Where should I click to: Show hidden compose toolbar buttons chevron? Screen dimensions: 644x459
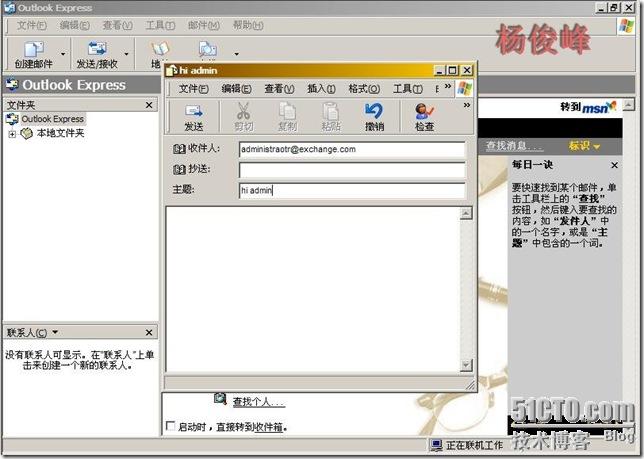[x=467, y=106]
